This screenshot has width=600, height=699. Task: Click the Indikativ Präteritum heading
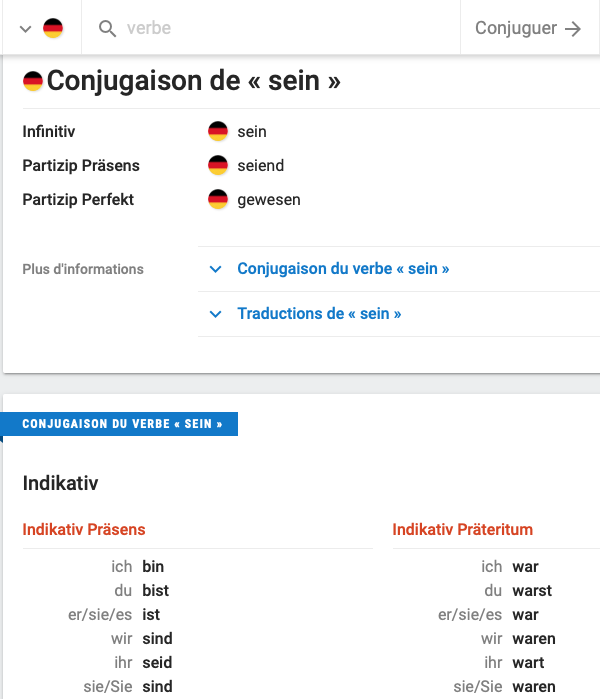pos(462,529)
